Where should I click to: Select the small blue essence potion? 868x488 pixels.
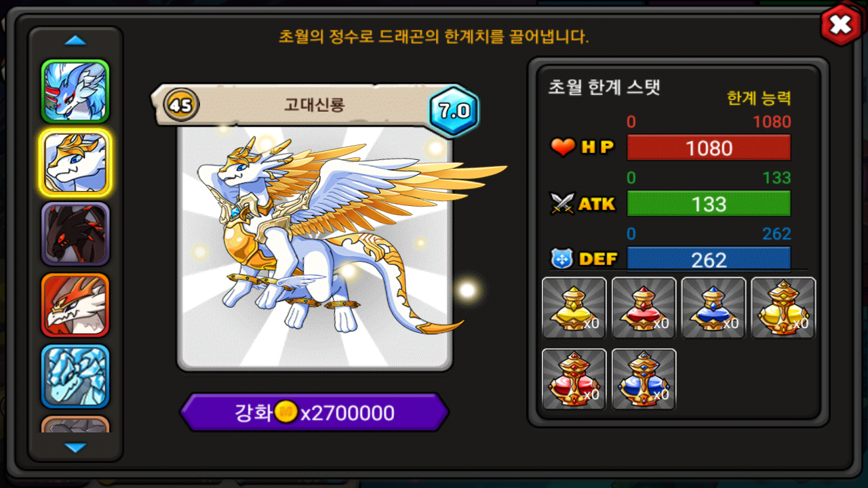click(713, 308)
